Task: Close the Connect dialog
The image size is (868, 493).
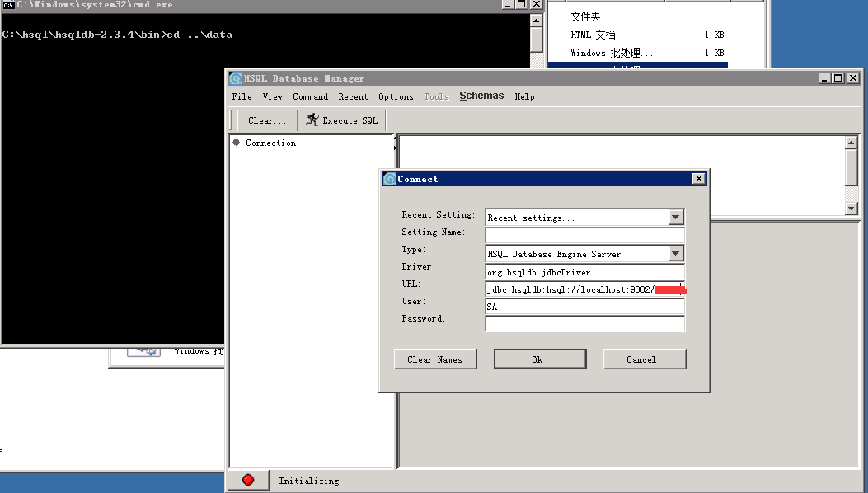Action: pyautogui.click(x=699, y=178)
